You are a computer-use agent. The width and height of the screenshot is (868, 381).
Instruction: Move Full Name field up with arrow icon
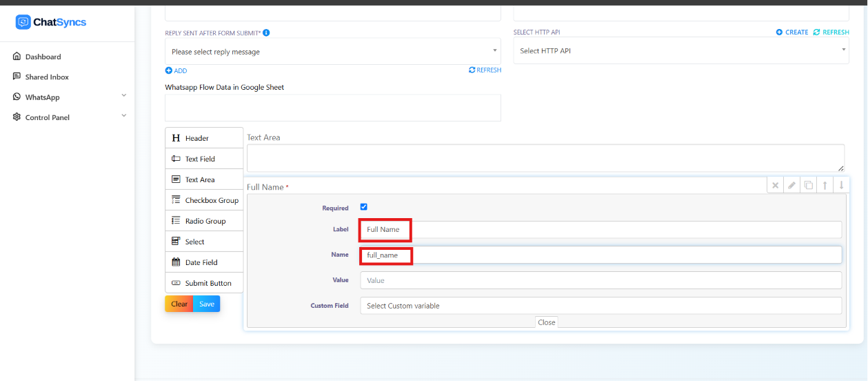pyautogui.click(x=825, y=185)
